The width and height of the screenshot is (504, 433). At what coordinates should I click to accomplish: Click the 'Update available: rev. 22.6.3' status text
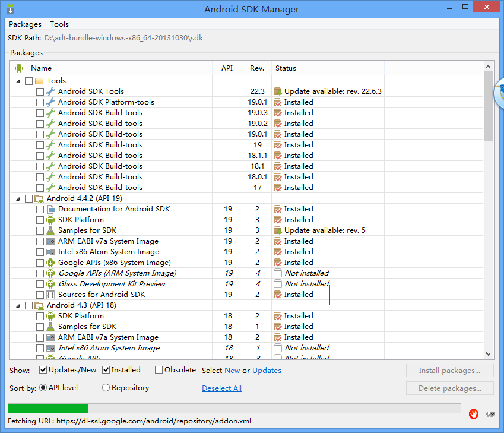pyautogui.click(x=333, y=91)
